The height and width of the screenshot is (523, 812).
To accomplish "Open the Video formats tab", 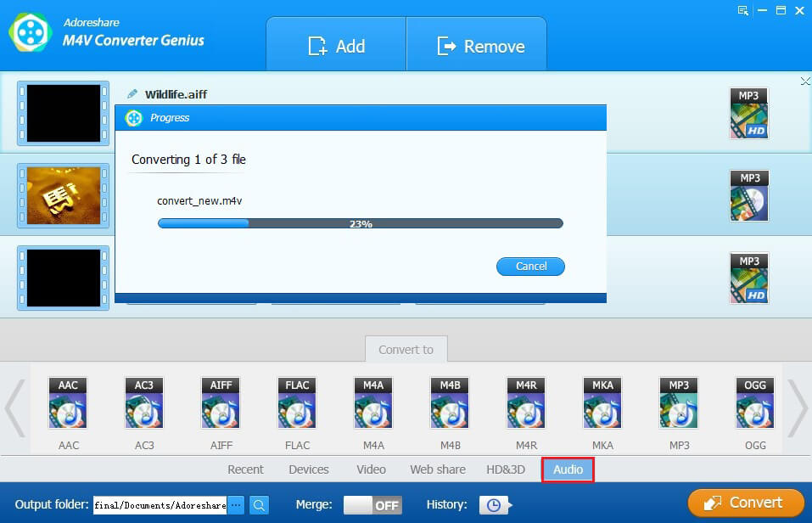I will click(x=371, y=470).
